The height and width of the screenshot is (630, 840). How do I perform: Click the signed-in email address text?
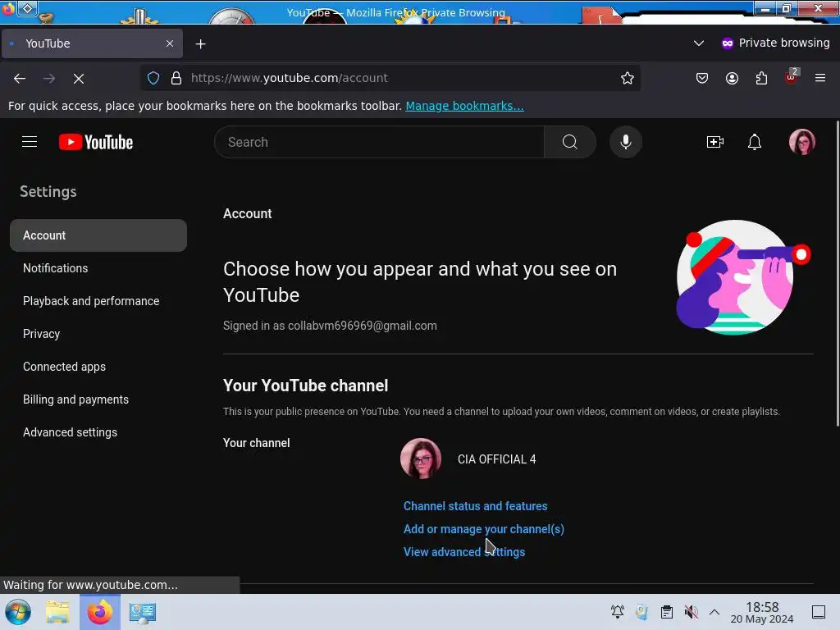click(362, 326)
